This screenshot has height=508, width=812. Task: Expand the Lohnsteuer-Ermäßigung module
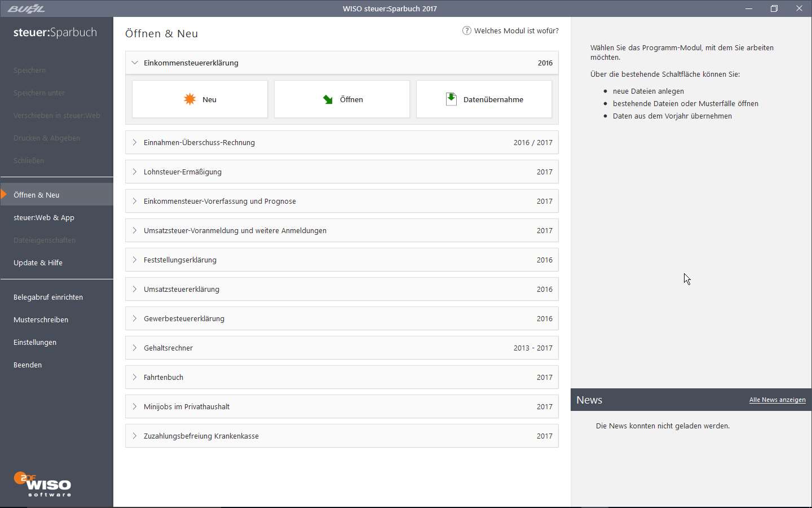tap(135, 172)
